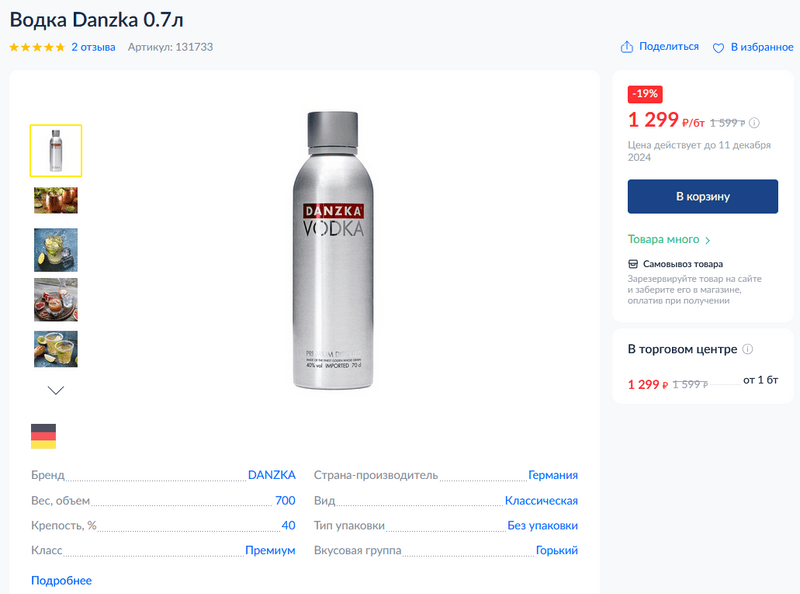Click the German flag icon
Screen dimensions: 800x594
43,436
